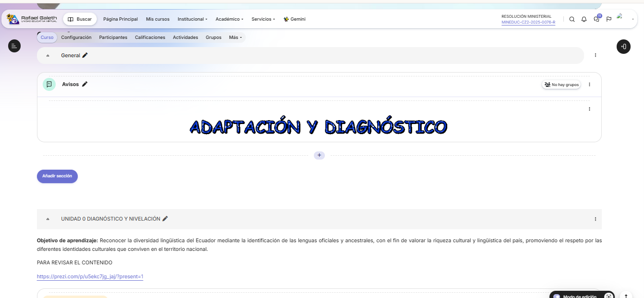Image resolution: width=644 pixels, height=298 pixels.
Task: Open messages icon with 11 badge
Action: 596,19
